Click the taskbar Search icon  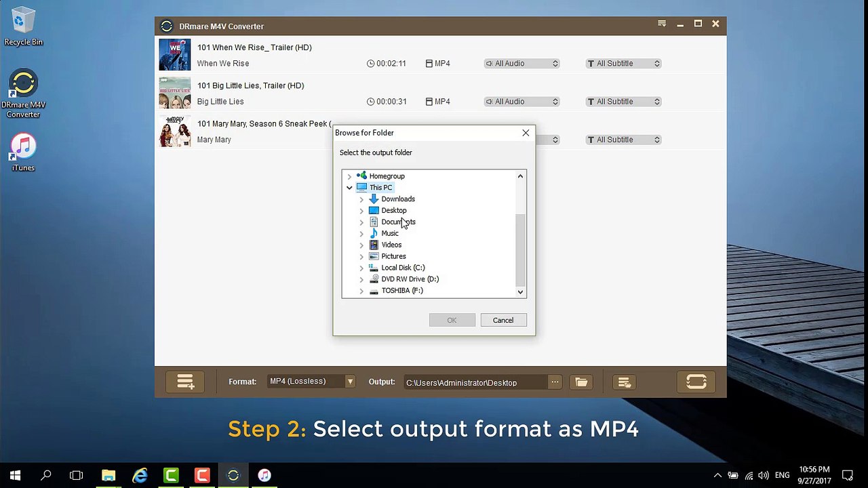click(x=46, y=475)
